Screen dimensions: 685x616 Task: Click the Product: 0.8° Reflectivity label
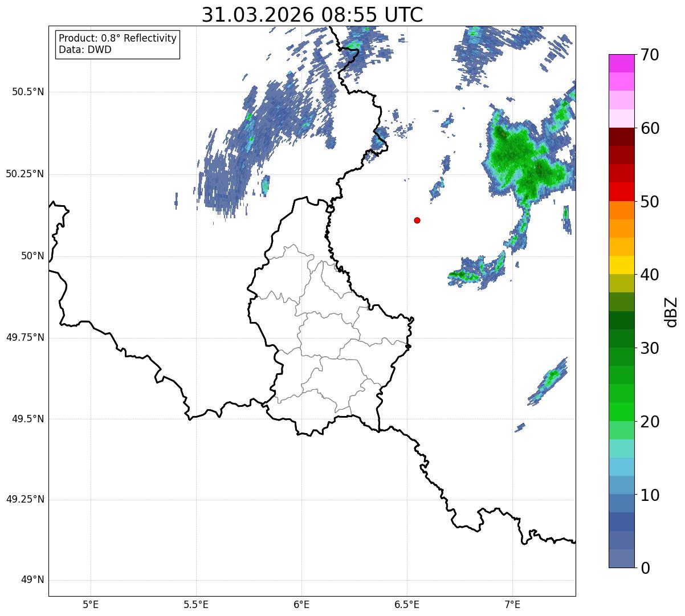(118, 38)
